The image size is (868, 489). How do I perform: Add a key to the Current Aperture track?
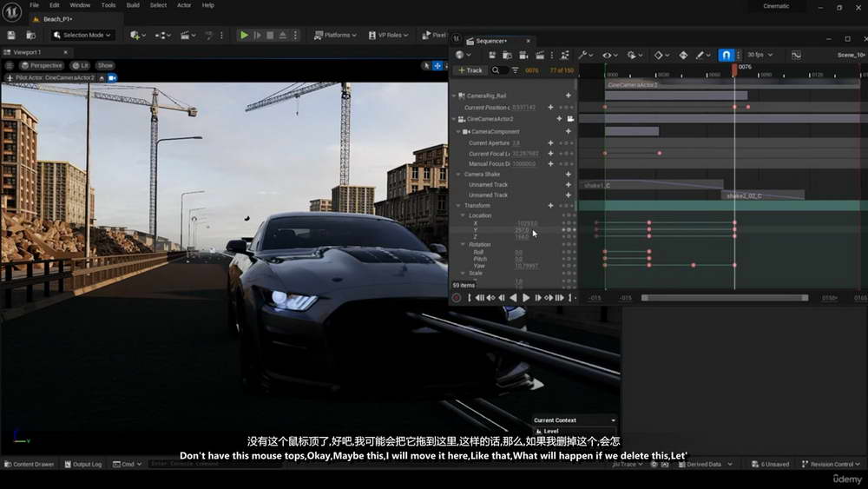[x=550, y=143]
